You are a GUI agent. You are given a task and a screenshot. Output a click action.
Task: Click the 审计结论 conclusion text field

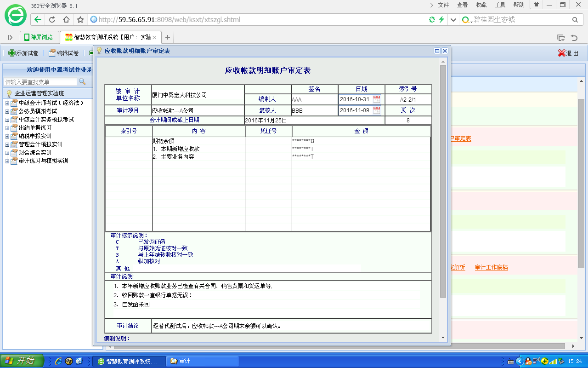pyautogui.click(x=291, y=326)
